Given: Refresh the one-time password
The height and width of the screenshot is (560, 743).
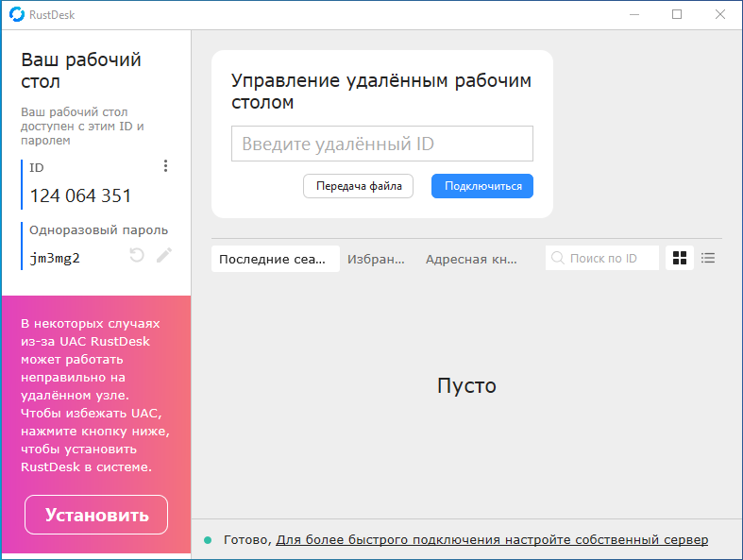Looking at the screenshot, I should click(137, 255).
